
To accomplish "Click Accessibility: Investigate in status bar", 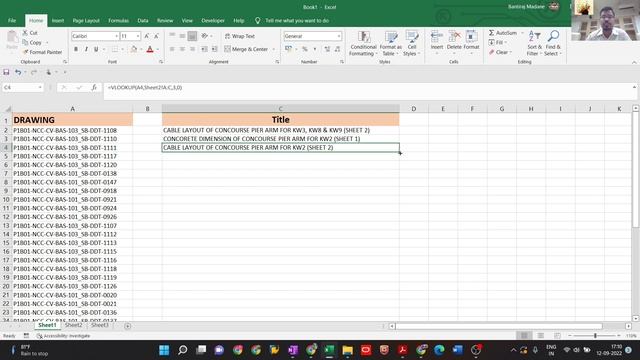I will tap(64, 336).
